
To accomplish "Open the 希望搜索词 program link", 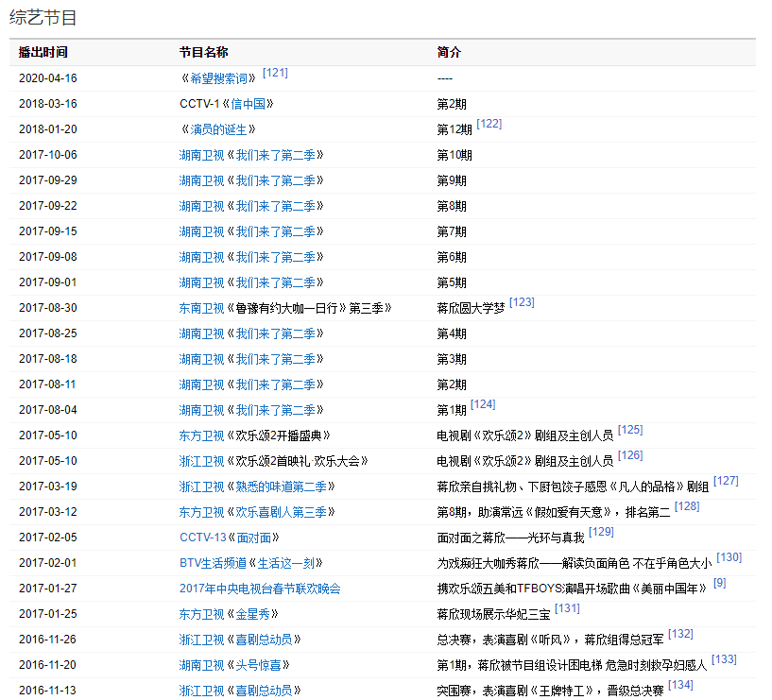I will pyautogui.click(x=218, y=78).
